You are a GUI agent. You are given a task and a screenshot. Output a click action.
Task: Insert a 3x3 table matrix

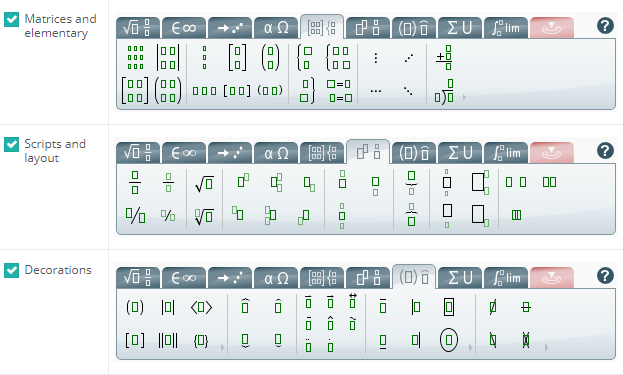[135, 58]
